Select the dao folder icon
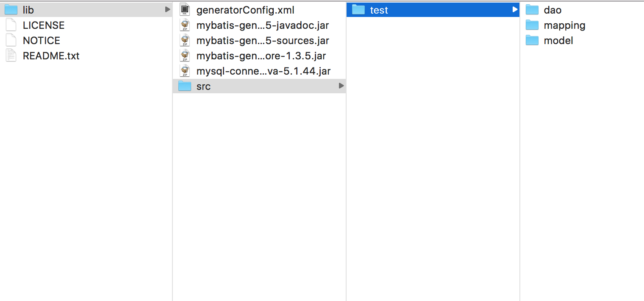The width and height of the screenshot is (644, 301). [x=532, y=10]
